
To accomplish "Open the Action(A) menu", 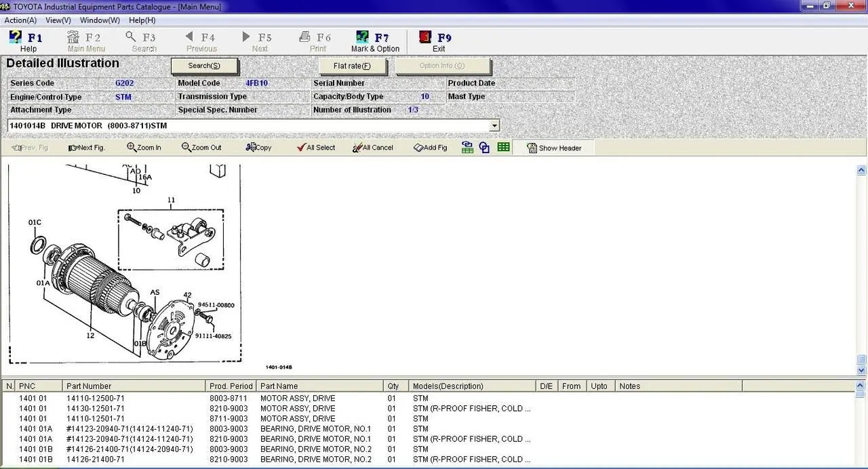I will click(x=20, y=20).
